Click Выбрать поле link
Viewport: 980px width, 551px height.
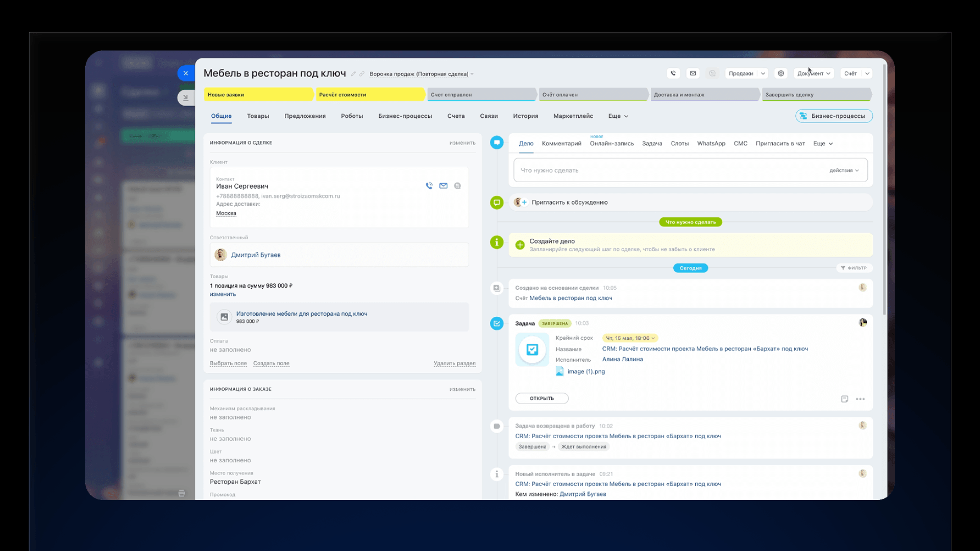pyautogui.click(x=228, y=363)
